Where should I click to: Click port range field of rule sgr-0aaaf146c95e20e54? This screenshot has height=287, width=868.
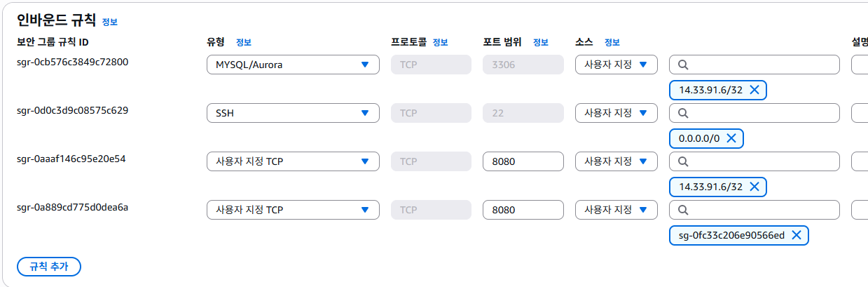[523, 161]
